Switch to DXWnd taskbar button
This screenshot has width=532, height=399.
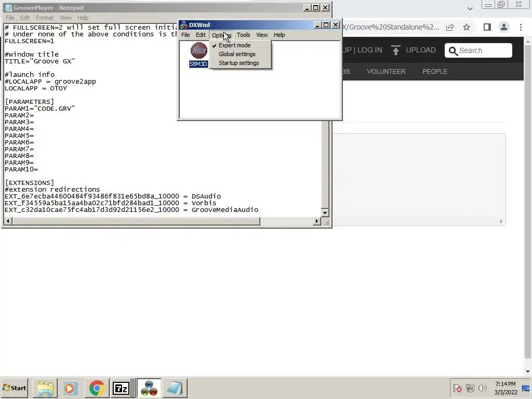click(x=149, y=388)
